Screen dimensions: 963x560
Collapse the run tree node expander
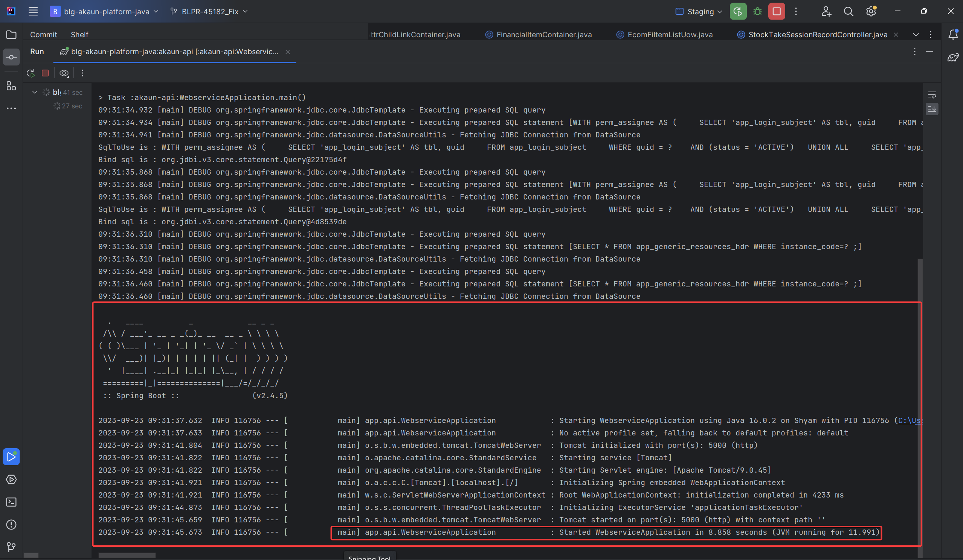pos(34,92)
